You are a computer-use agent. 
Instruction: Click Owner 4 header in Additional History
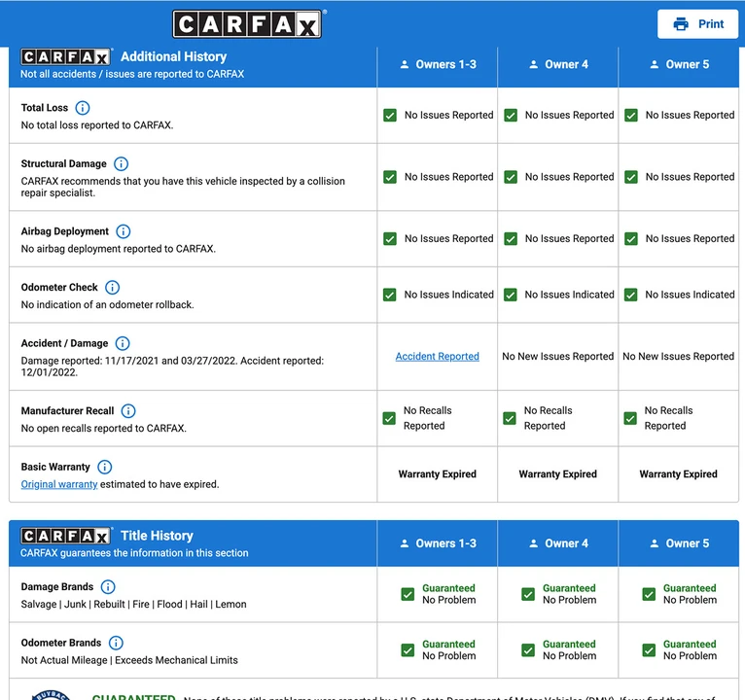(558, 64)
